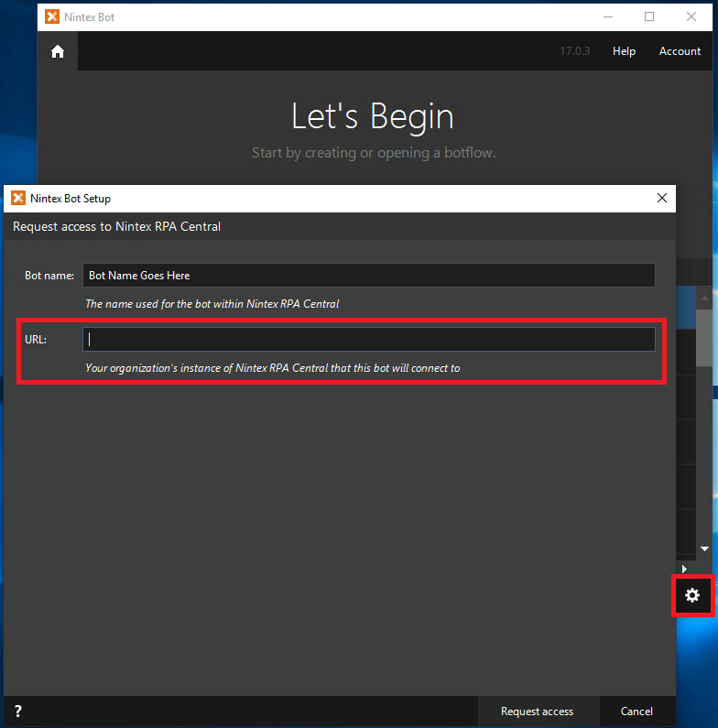Go to the Home screen icon
Viewport: 718px width, 728px height.
58,51
